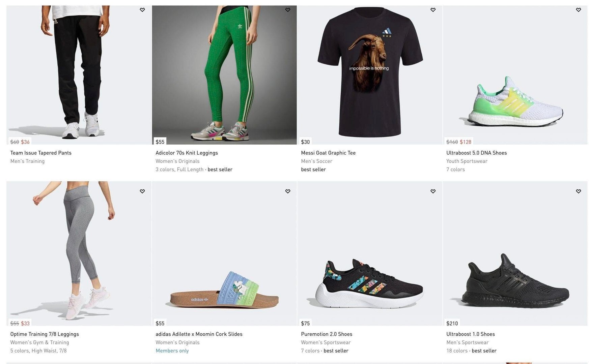Open Ultraboost 5.0 DNA Shoes title link

coord(476,153)
